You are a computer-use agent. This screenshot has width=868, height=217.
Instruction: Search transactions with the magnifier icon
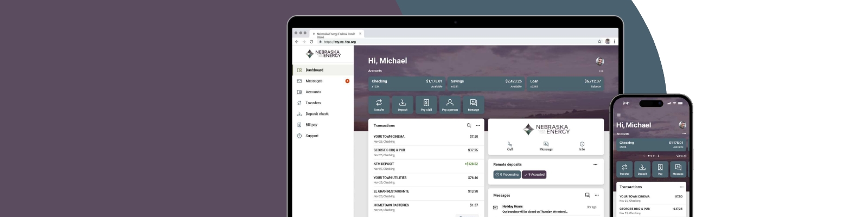point(469,125)
